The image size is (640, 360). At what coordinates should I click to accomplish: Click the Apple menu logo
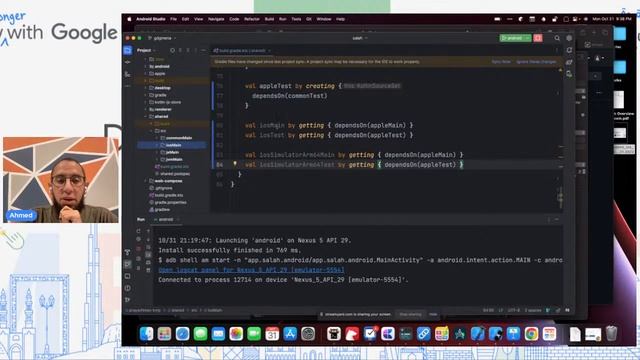tap(129, 19)
